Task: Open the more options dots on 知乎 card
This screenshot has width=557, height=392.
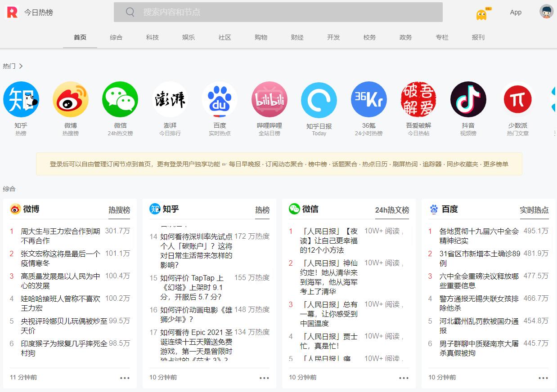Action: [x=264, y=378]
